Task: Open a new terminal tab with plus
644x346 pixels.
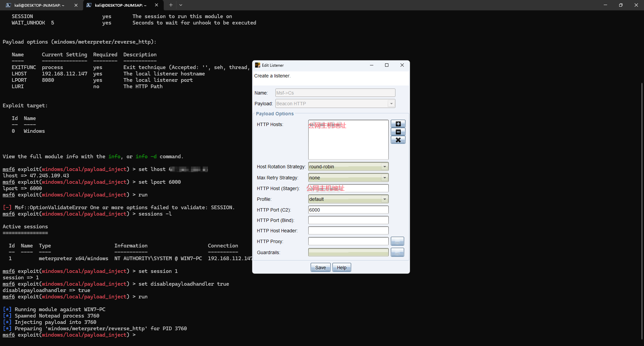Action: 171,5
